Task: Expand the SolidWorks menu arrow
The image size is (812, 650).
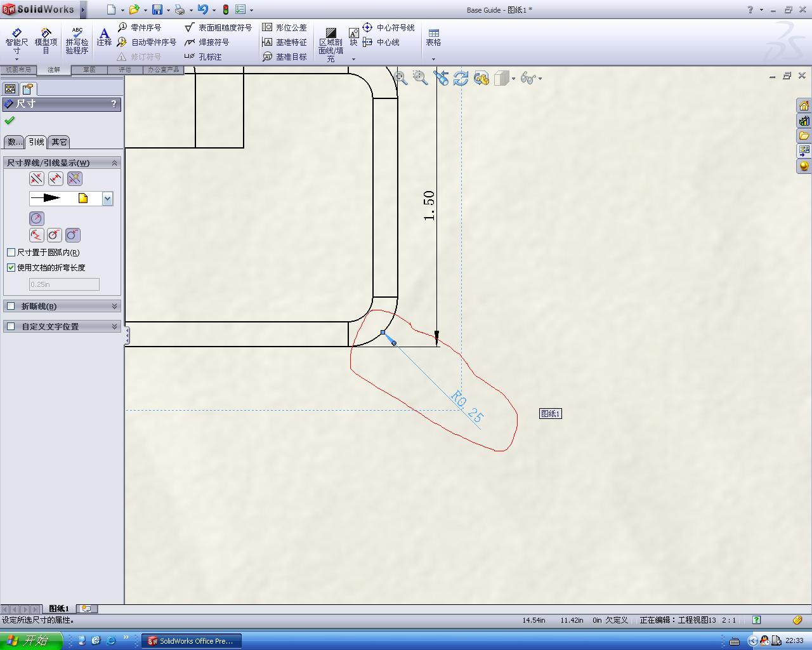Action: click(84, 10)
